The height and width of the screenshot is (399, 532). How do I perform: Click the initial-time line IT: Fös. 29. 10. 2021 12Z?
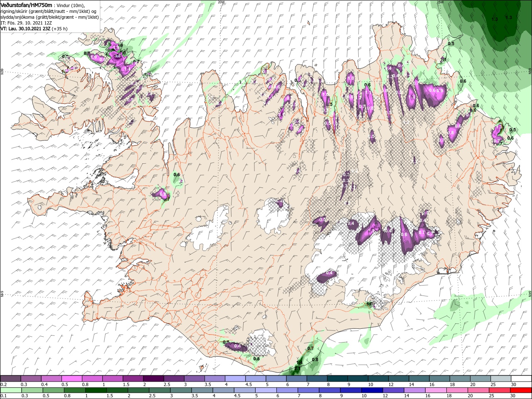coord(26,23)
